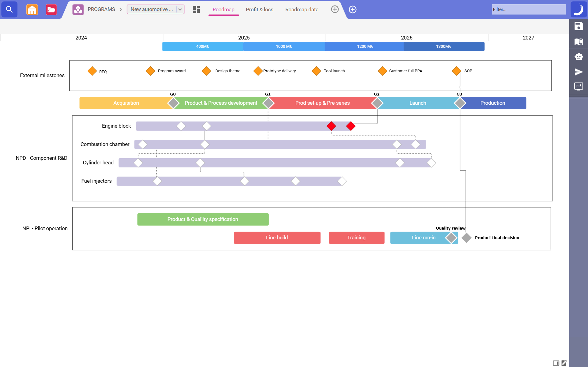Screen dimensions: 588x367
Task: Select the Program award milestone diamond
Action: [150, 71]
